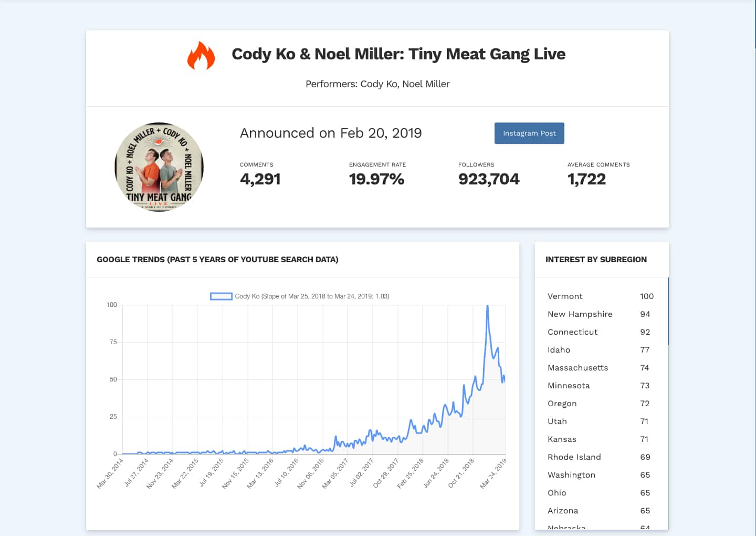Click the Oct 21, 2018 axis label

pyautogui.click(x=461, y=473)
